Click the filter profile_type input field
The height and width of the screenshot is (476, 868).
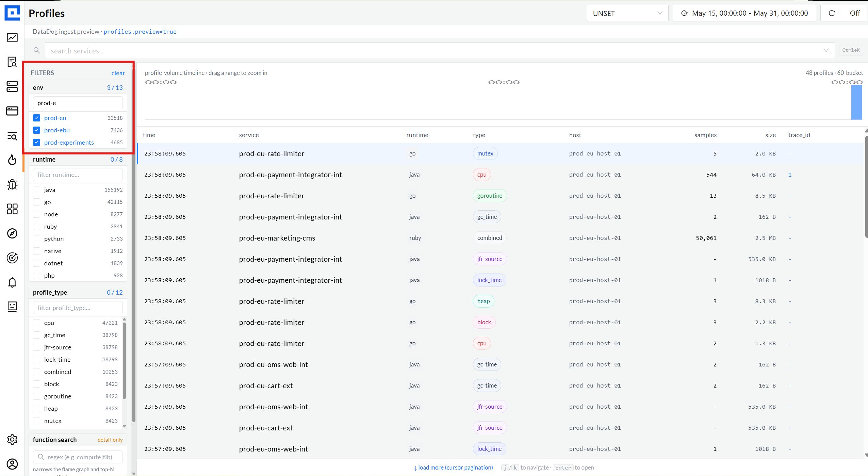pyautogui.click(x=78, y=308)
